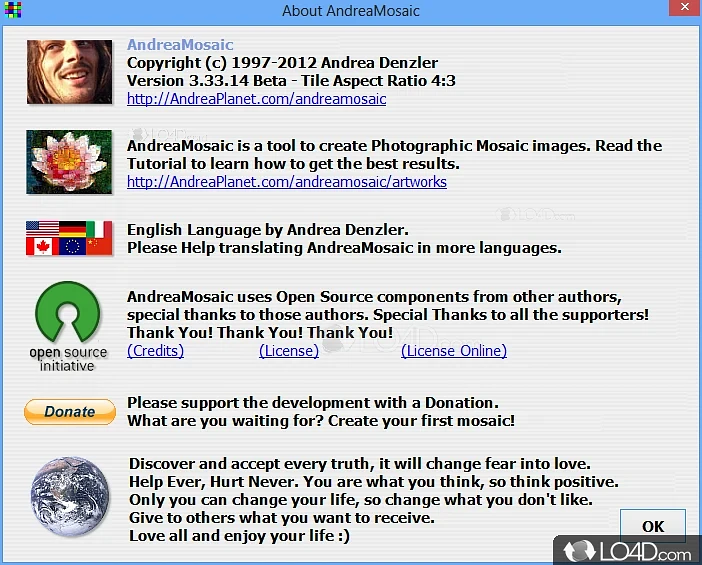
Task: Open the AndreaPlanet.com/andreamosaic link
Action: [x=257, y=98]
